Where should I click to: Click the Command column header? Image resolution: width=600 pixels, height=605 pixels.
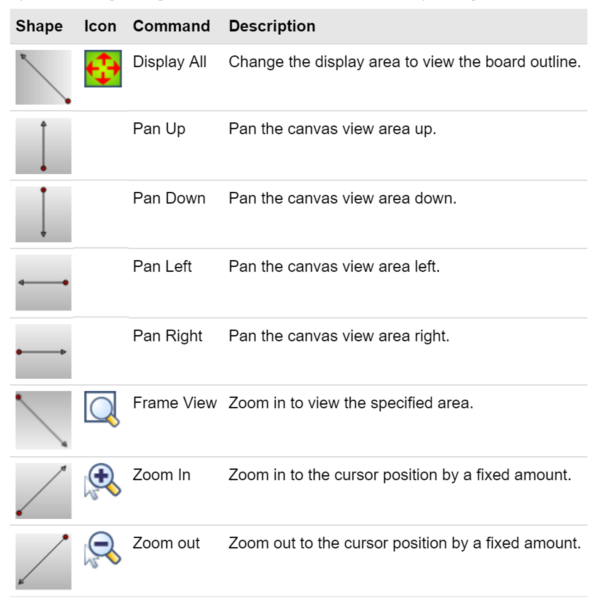click(171, 26)
